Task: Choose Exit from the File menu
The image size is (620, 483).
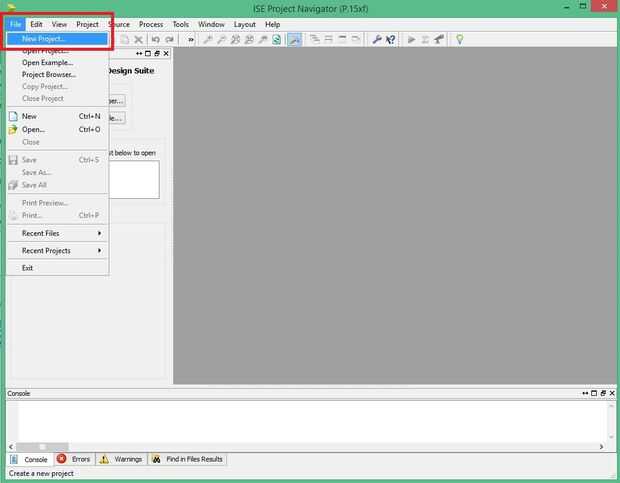Action: click(58, 268)
